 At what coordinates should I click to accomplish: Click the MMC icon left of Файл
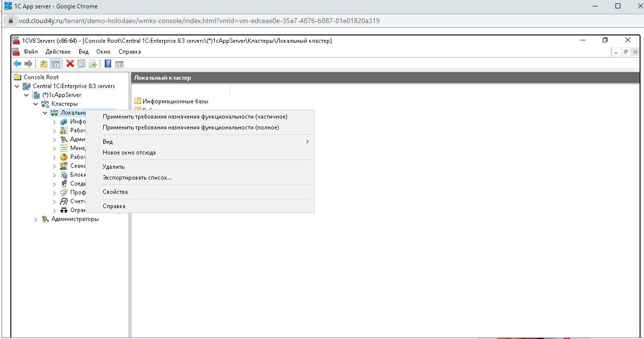coord(16,51)
